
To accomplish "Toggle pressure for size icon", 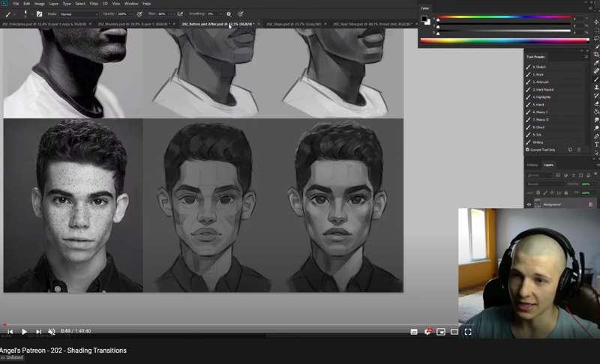I will pyautogui.click(x=241, y=14).
